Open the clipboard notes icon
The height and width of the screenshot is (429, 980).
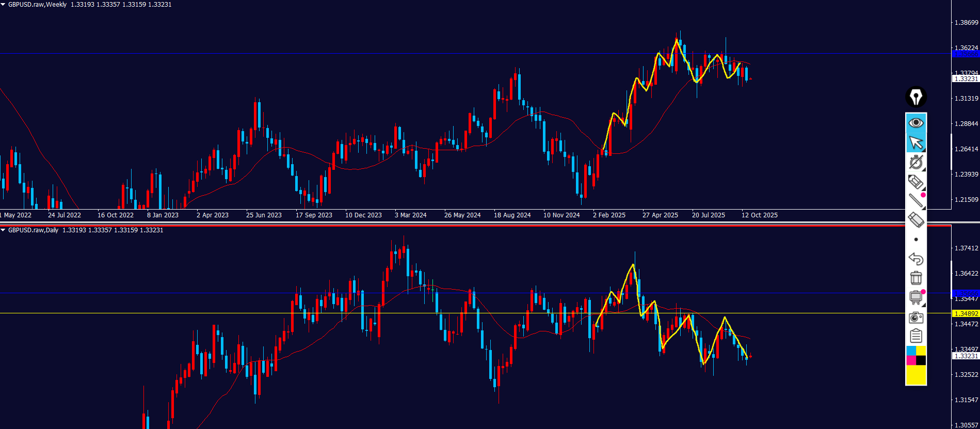click(916, 336)
